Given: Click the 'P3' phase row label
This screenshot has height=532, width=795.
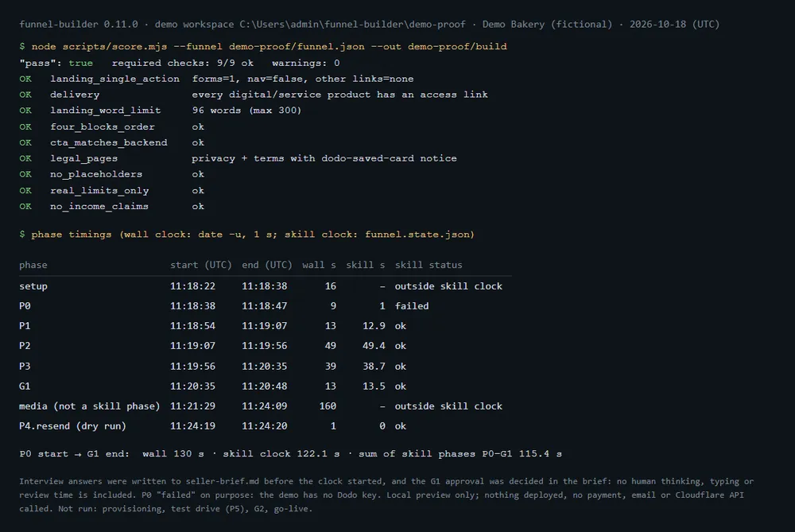Looking at the screenshot, I should 25,366.
